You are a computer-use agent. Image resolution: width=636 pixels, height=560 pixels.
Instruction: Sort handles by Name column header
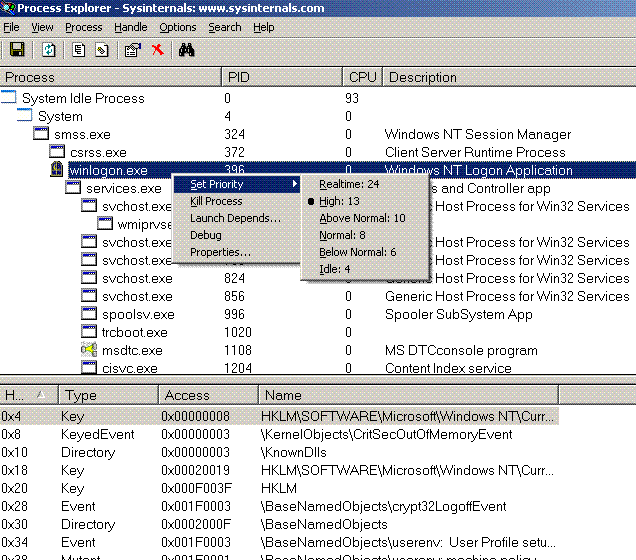point(408,395)
